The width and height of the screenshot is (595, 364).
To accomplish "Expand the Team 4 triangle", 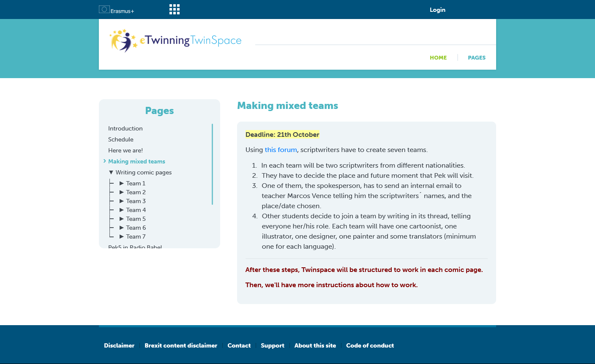I will tap(122, 210).
